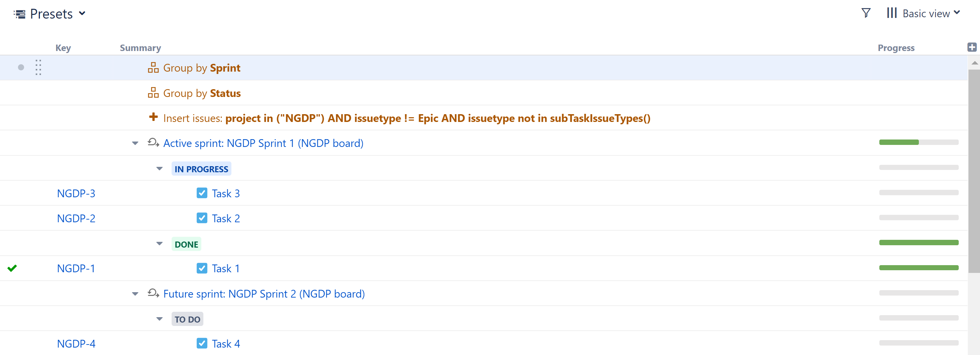Viewport: 980px width, 355px height.
Task: Click the Presets structure icon
Action: 19,14
